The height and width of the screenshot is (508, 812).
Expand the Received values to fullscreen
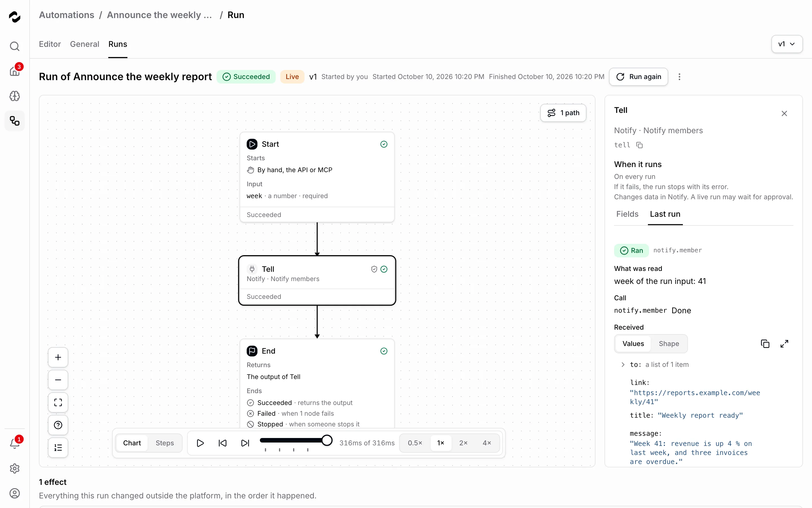[x=784, y=344]
